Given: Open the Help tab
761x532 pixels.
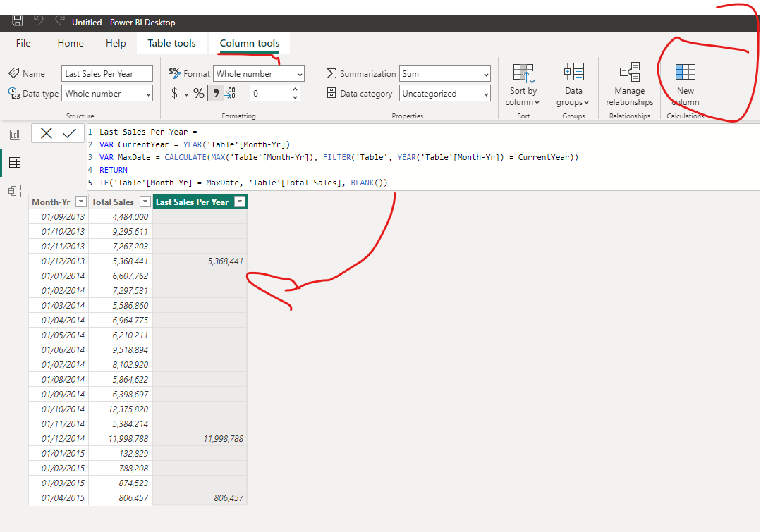Looking at the screenshot, I should pyautogui.click(x=116, y=43).
